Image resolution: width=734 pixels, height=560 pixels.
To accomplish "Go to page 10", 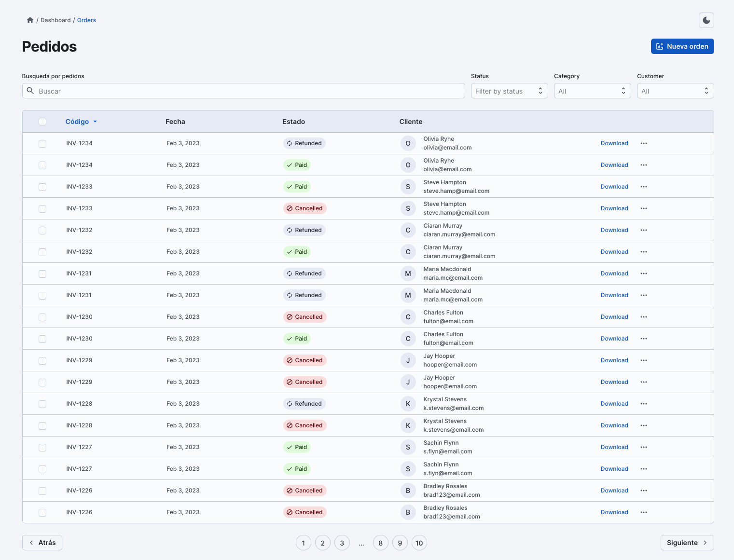I will click(419, 543).
